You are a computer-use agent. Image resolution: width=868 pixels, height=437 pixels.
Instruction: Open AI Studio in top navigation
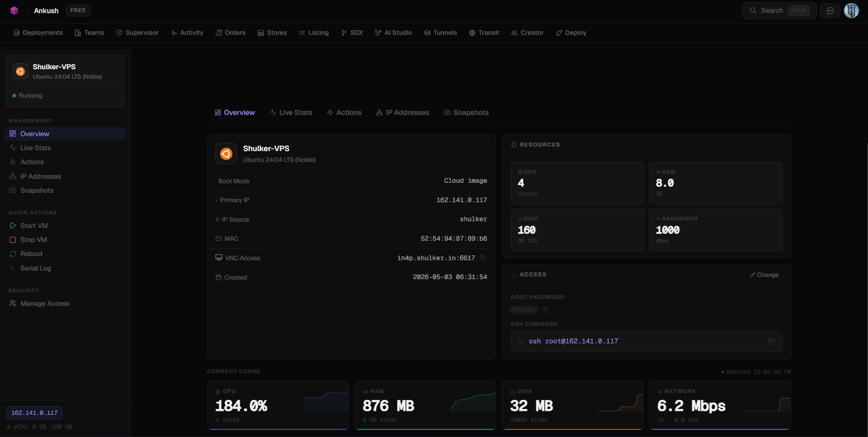(393, 33)
